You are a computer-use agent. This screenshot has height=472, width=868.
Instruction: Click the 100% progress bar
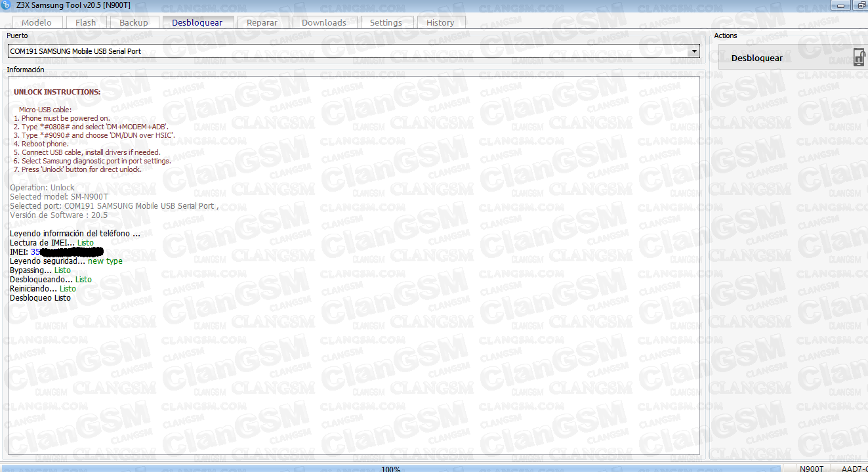(x=391, y=469)
